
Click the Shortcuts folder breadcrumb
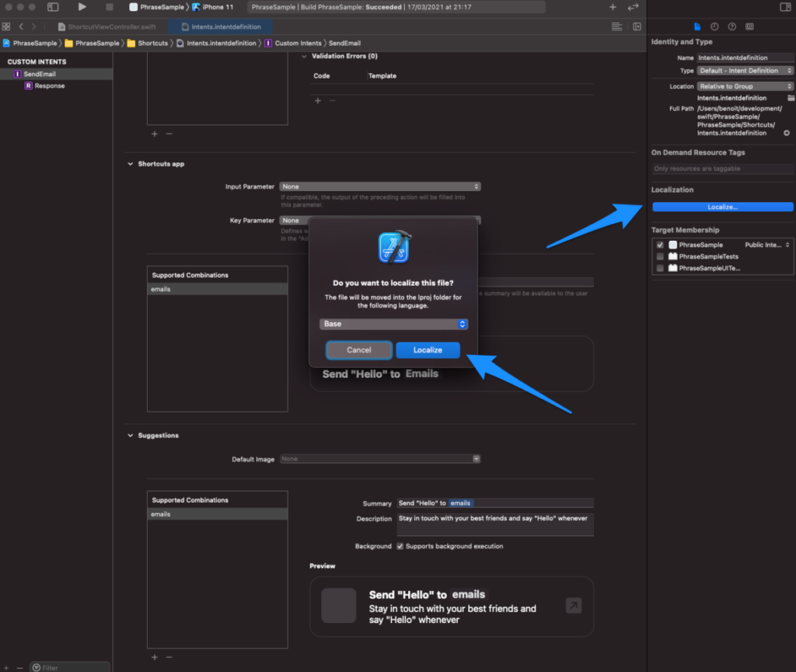(148, 43)
